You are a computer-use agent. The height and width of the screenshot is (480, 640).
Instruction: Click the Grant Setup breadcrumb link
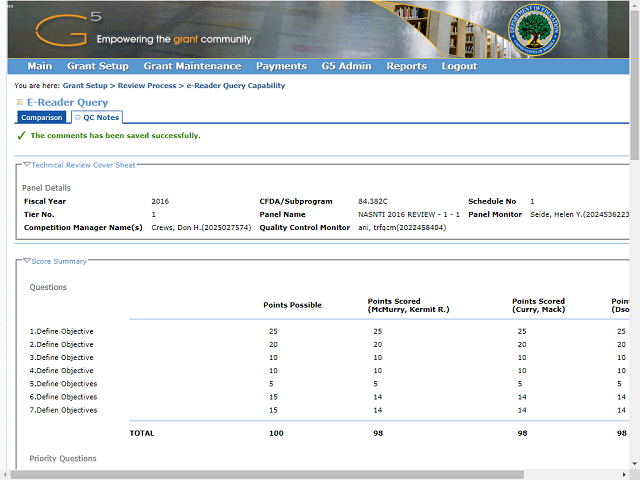[87, 87]
